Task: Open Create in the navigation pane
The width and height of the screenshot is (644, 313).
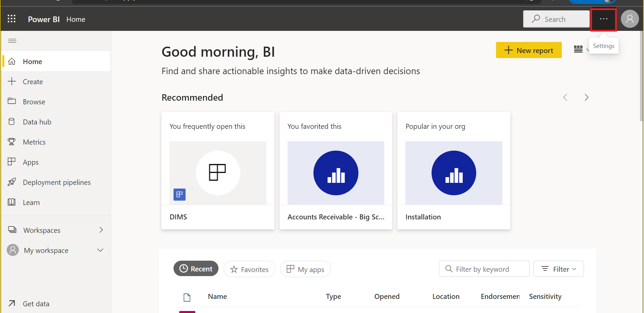Action: pos(56,82)
